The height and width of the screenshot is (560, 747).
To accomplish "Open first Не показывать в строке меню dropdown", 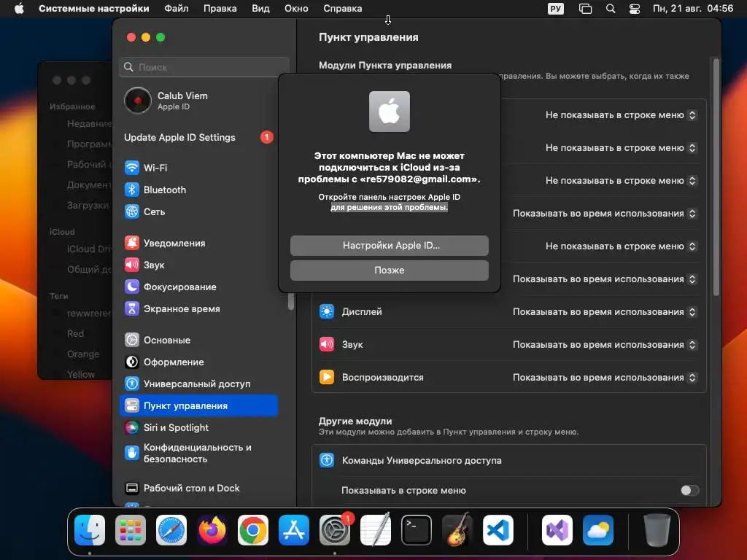I will (622, 115).
